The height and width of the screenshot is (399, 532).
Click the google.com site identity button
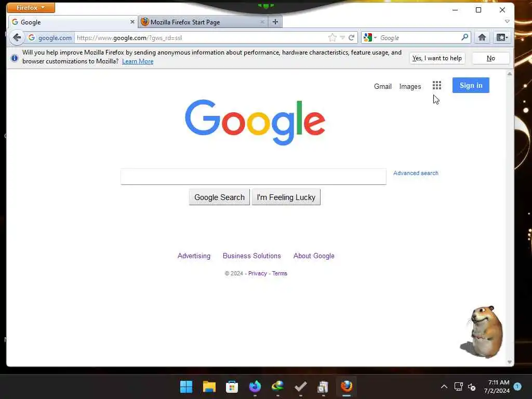50,37
